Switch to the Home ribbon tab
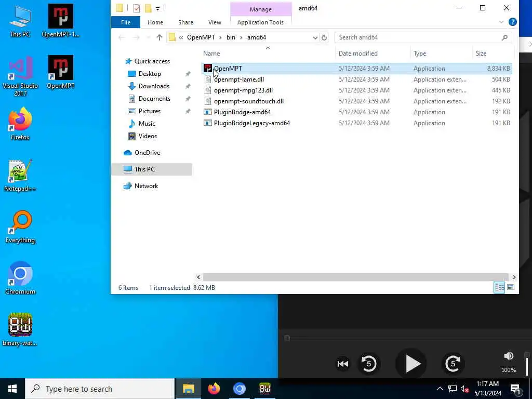The image size is (532, 399). coord(155,22)
